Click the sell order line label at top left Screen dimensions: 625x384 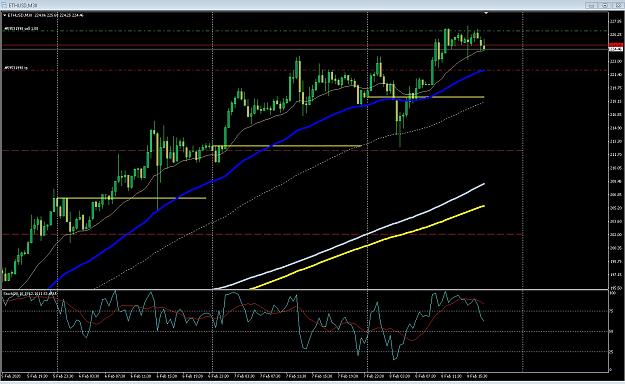(21, 29)
